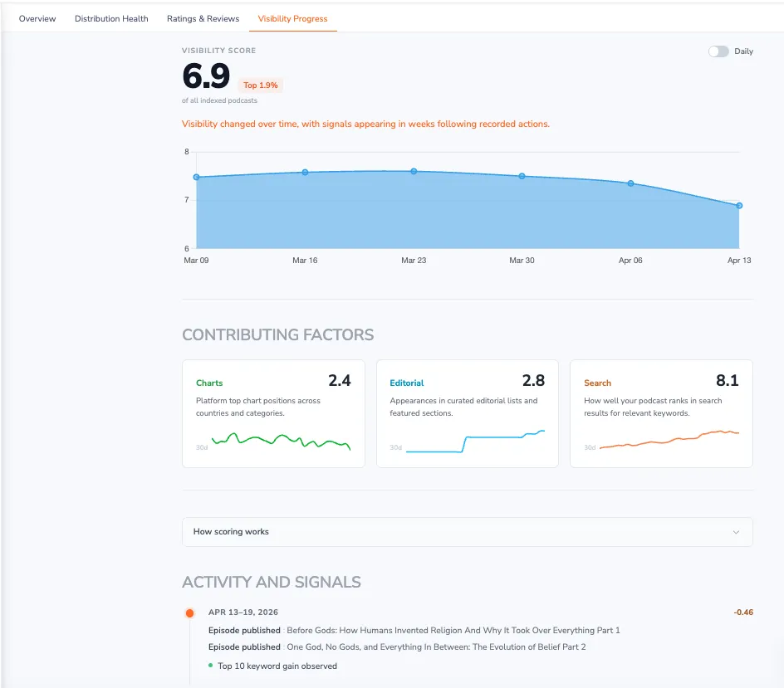
Task: Open the Distribution Health tab
Action: pos(111,17)
